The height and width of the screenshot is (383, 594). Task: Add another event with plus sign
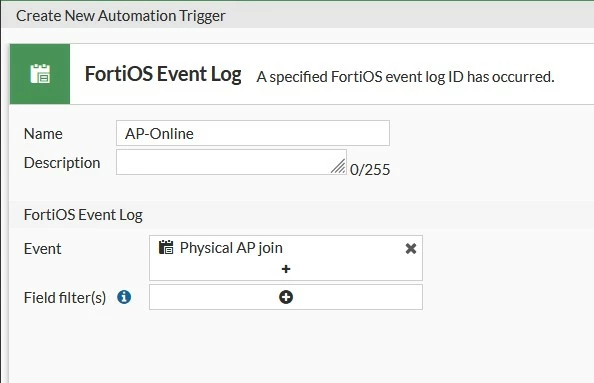(x=286, y=269)
